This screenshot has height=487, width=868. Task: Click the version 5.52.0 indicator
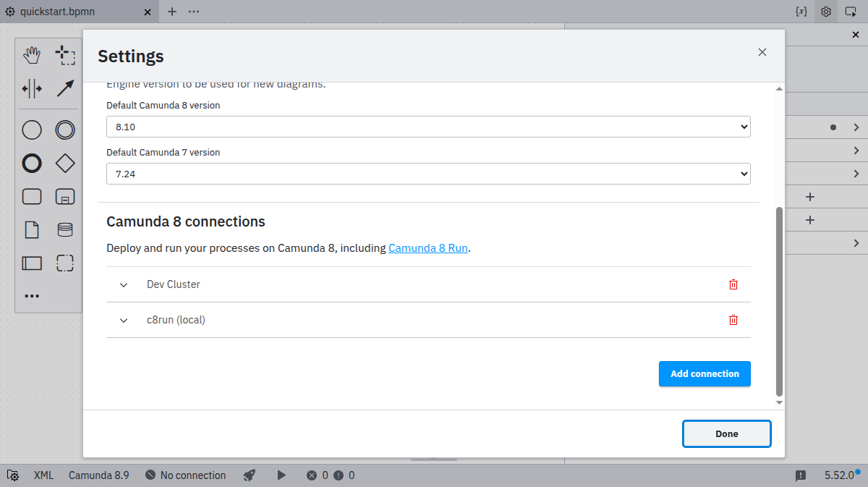[839, 475]
